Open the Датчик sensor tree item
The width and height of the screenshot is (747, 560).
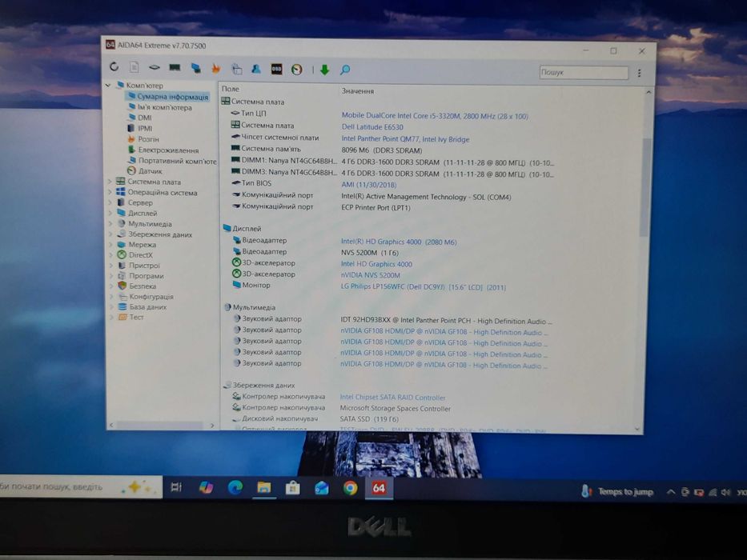pos(145,171)
